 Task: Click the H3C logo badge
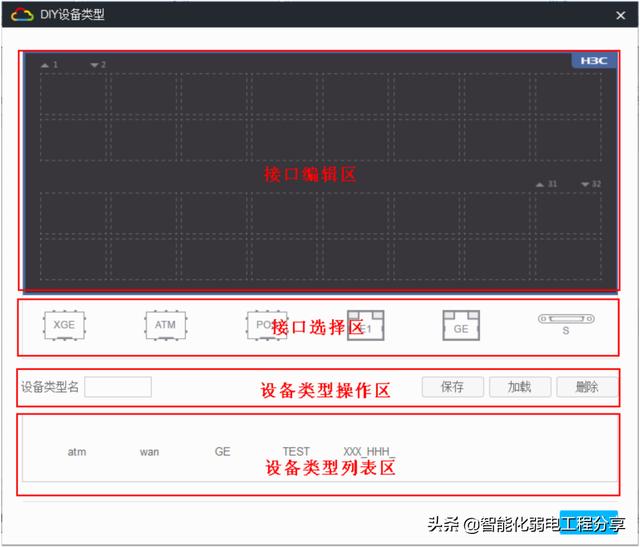pyautogui.click(x=595, y=61)
